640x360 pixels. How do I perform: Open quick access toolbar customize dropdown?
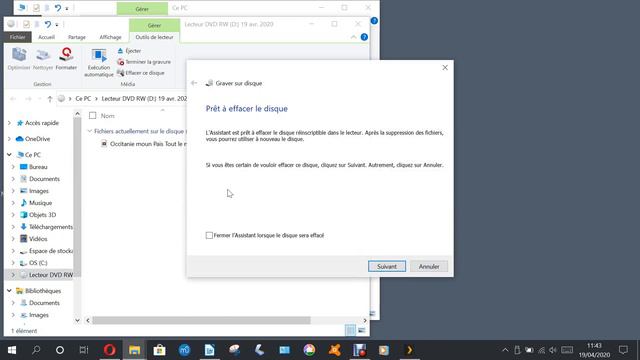[57, 25]
